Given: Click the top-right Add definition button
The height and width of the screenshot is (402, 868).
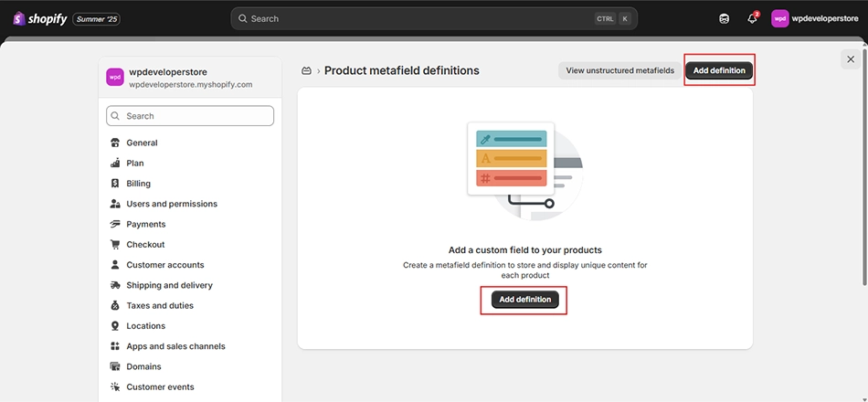Looking at the screenshot, I should pos(719,70).
